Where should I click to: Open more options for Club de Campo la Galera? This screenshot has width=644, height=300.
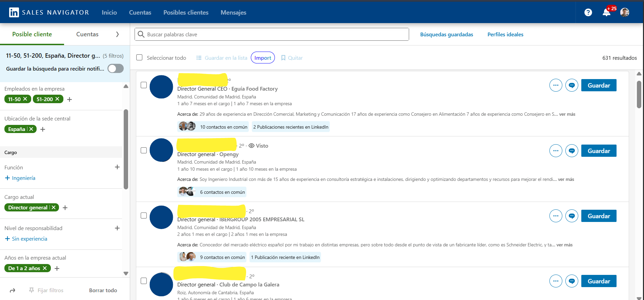click(556, 281)
